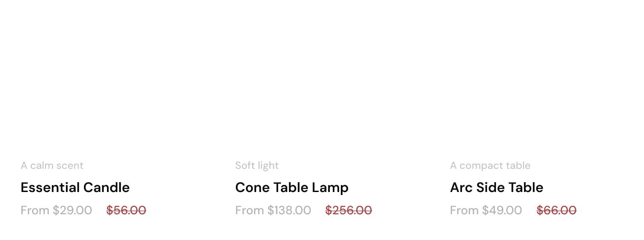
Task: Click the 'A compact table' subtitle
Action: click(x=490, y=165)
